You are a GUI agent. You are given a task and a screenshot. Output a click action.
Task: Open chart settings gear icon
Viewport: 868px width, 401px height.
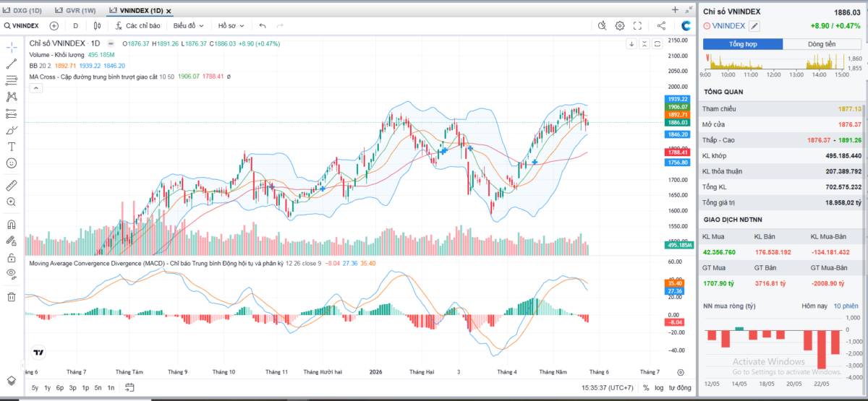pos(620,25)
